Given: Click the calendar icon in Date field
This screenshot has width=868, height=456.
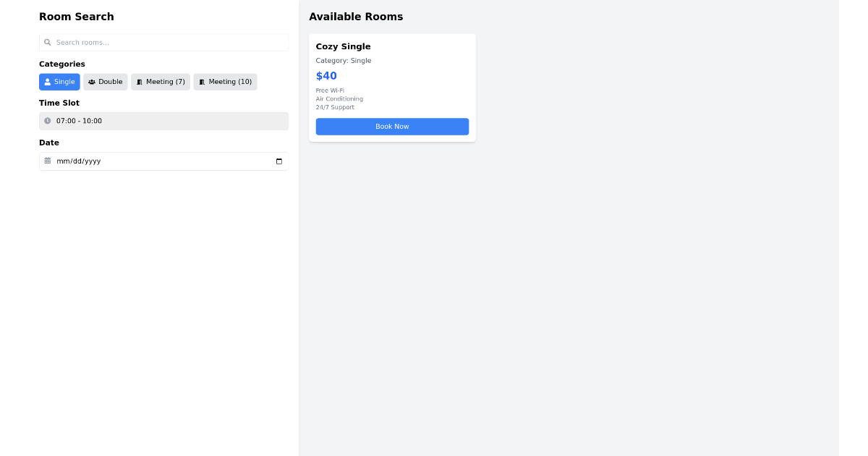Looking at the screenshot, I should [48, 161].
